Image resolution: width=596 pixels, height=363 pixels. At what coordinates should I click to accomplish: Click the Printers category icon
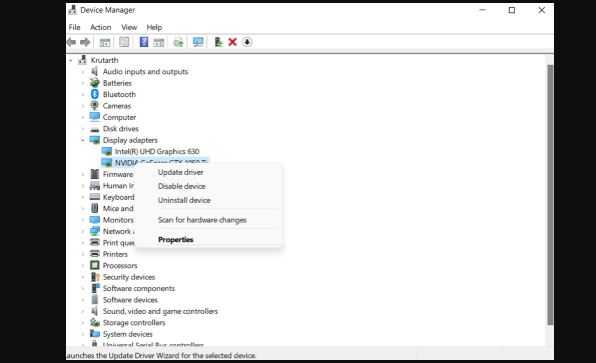point(95,254)
